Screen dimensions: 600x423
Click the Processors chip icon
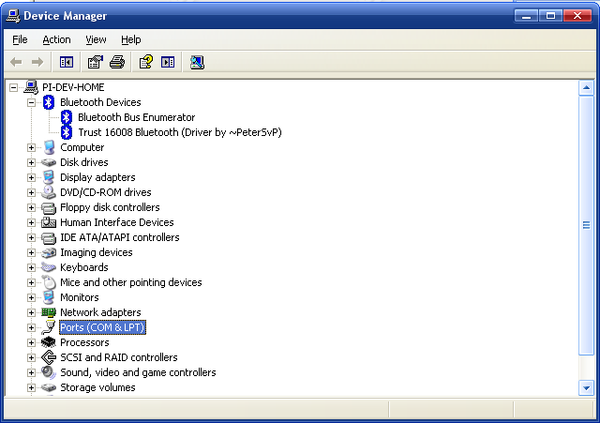pyautogui.click(x=49, y=342)
